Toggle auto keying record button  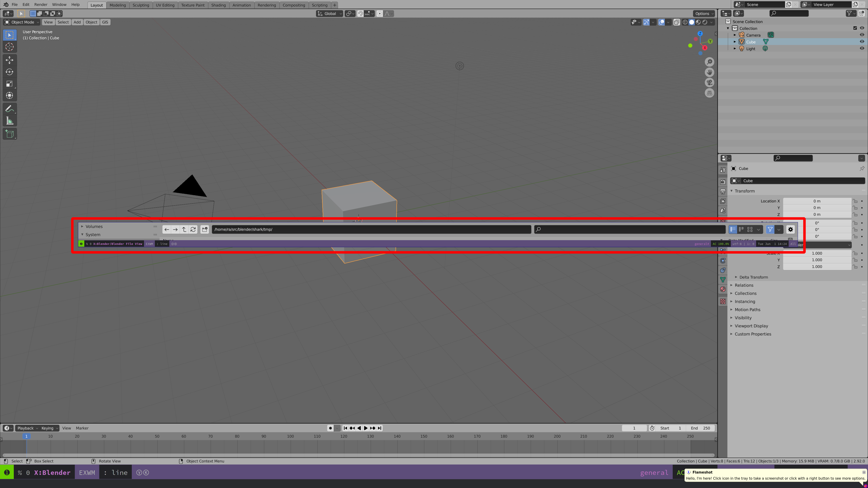click(x=330, y=428)
